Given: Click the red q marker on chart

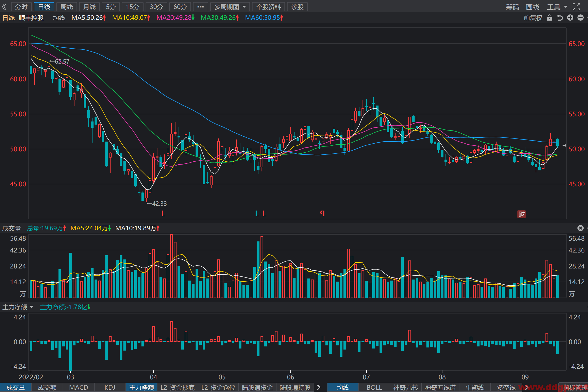Looking at the screenshot, I should pos(322,213).
